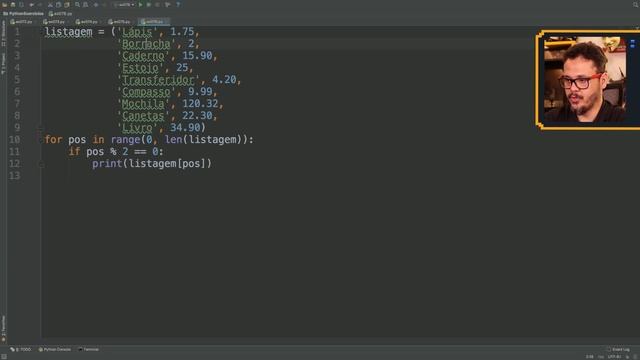Image resolution: width=640 pixels, height=360 pixels.
Task: Click the navigate Forward arrow icon
Action: pos(105,5)
